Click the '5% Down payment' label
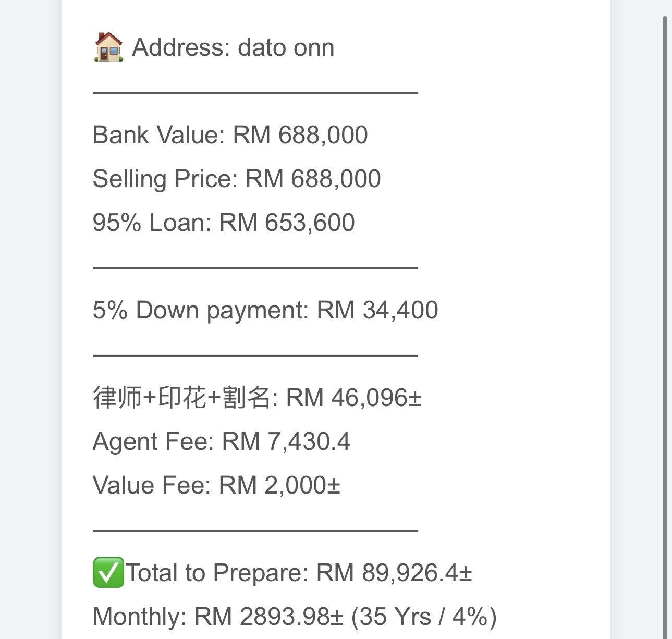The image size is (672, 639). pos(200,310)
